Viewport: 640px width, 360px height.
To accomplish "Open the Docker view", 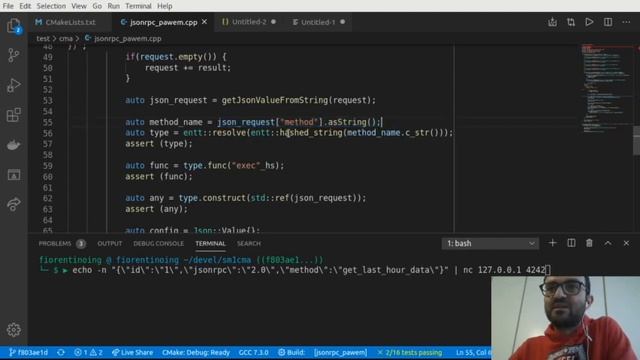I will (x=13, y=145).
